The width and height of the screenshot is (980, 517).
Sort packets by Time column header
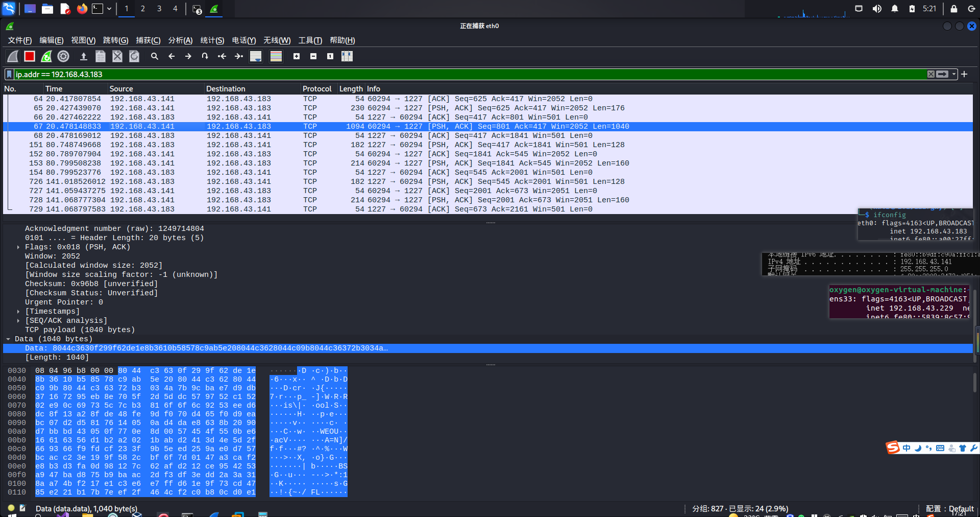point(76,89)
